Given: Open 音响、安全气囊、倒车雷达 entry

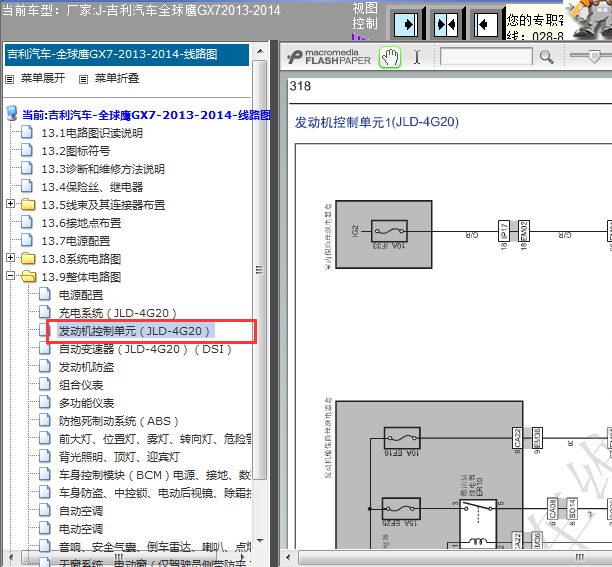Looking at the screenshot, I should click(155, 546).
